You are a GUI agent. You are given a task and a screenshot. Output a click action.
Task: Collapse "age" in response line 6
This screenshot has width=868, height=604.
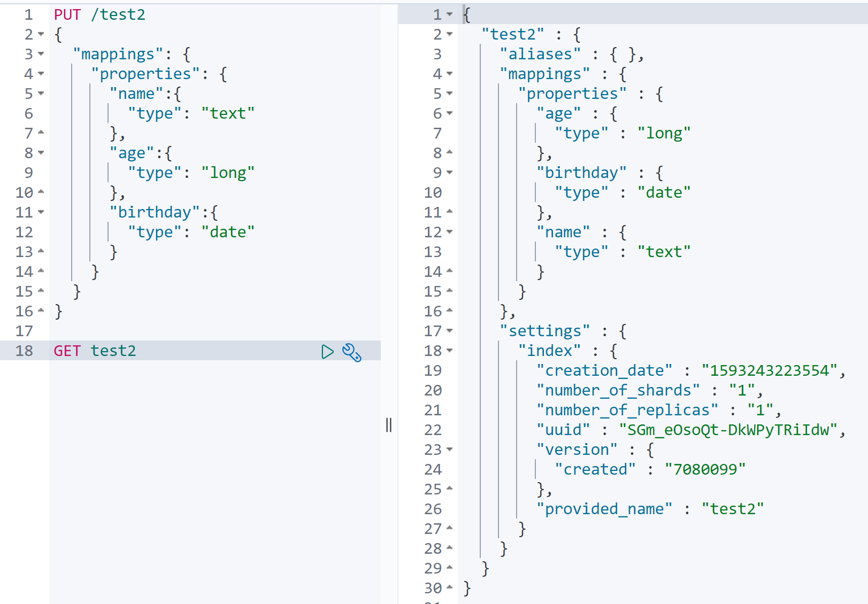click(450, 114)
